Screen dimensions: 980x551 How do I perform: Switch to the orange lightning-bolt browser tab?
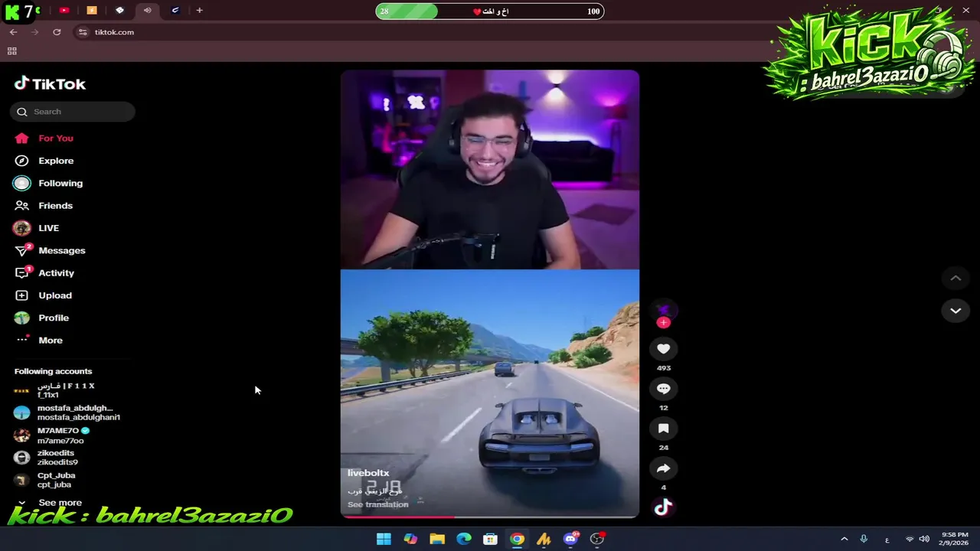(x=92, y=11)
